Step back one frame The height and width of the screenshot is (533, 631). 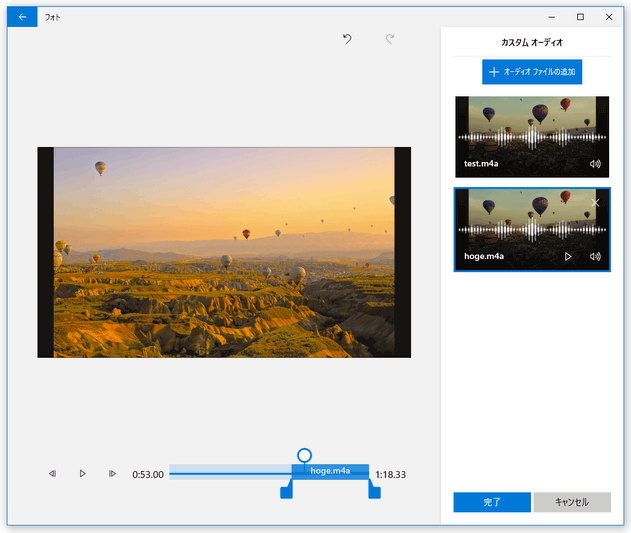52,474
